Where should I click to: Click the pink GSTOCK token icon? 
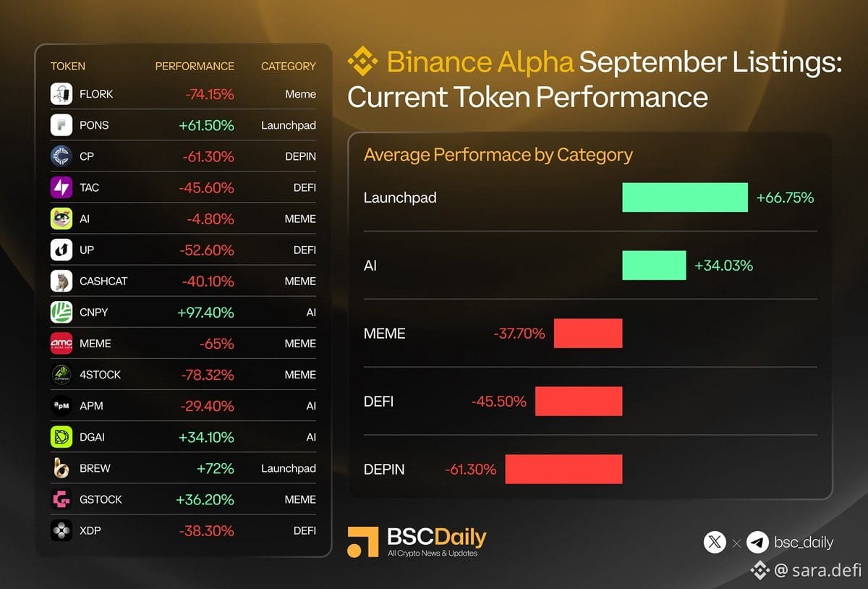(61, 499)
